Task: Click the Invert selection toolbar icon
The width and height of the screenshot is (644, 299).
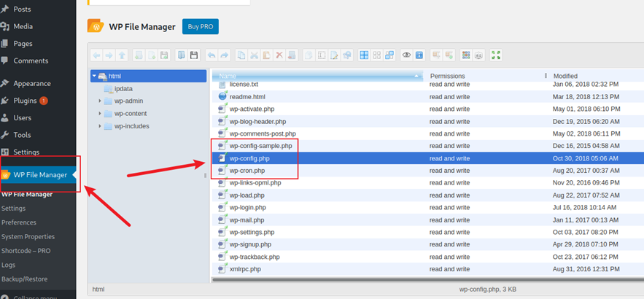Action: 389,55
